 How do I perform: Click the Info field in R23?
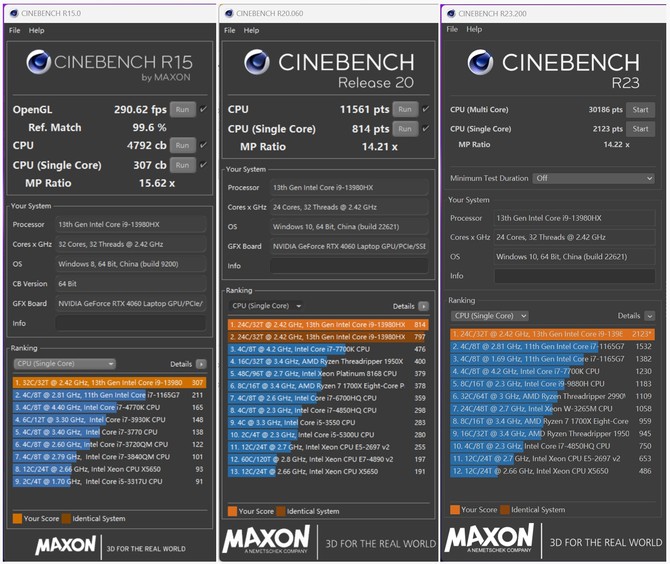point(574,276)
